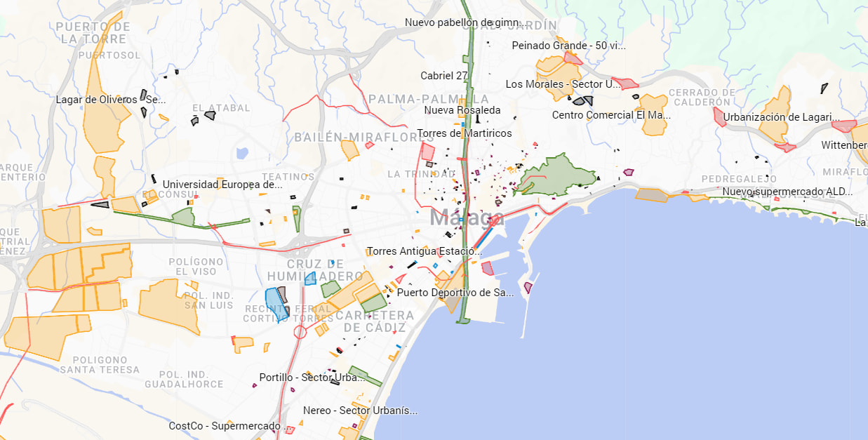Click the Nuevo supermercado ALD... label

787,192
